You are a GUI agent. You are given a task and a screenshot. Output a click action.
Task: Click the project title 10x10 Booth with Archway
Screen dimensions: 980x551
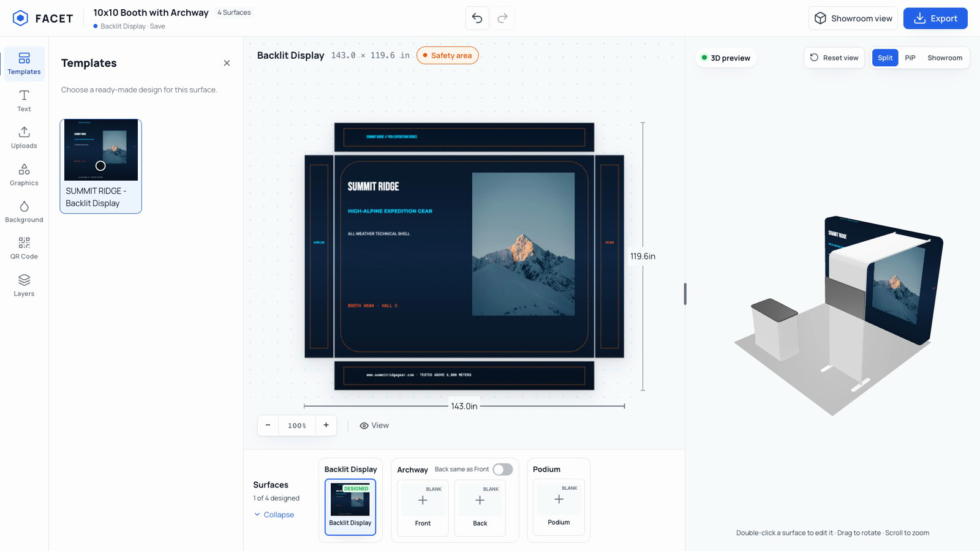coord(151,12)
